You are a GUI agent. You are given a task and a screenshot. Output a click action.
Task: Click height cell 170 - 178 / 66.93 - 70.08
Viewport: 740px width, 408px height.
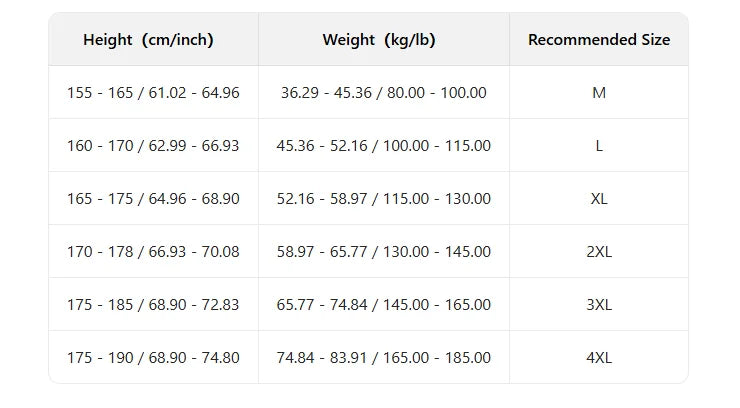coord(153,252)
